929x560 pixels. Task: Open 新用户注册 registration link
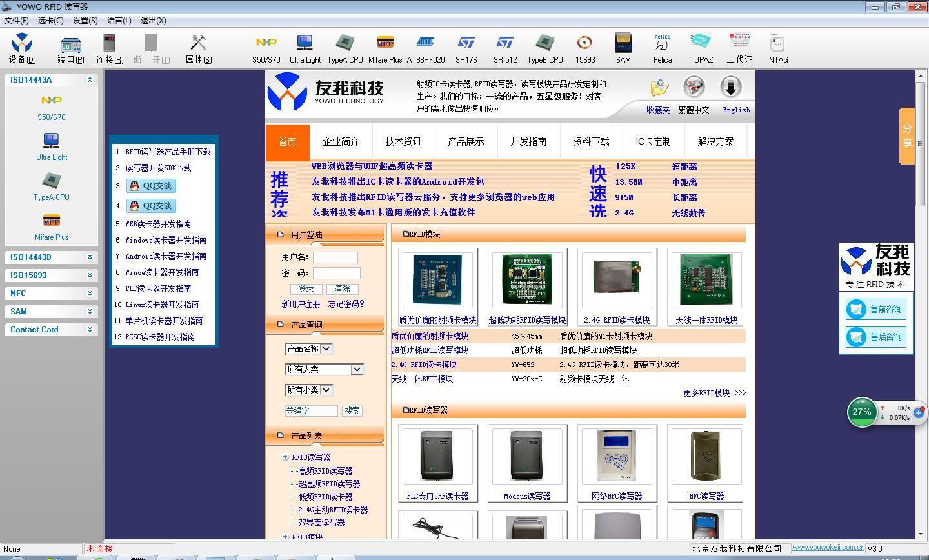pos(301,305)
